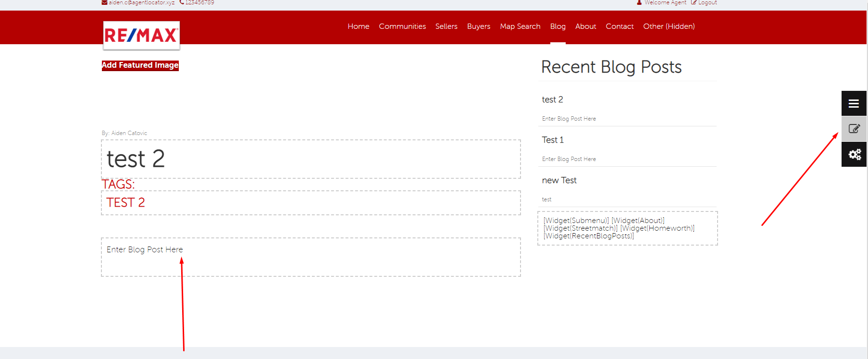Click the logout pencil icon
The height and width of the screenshot is (359, 868).
point(694,2)
